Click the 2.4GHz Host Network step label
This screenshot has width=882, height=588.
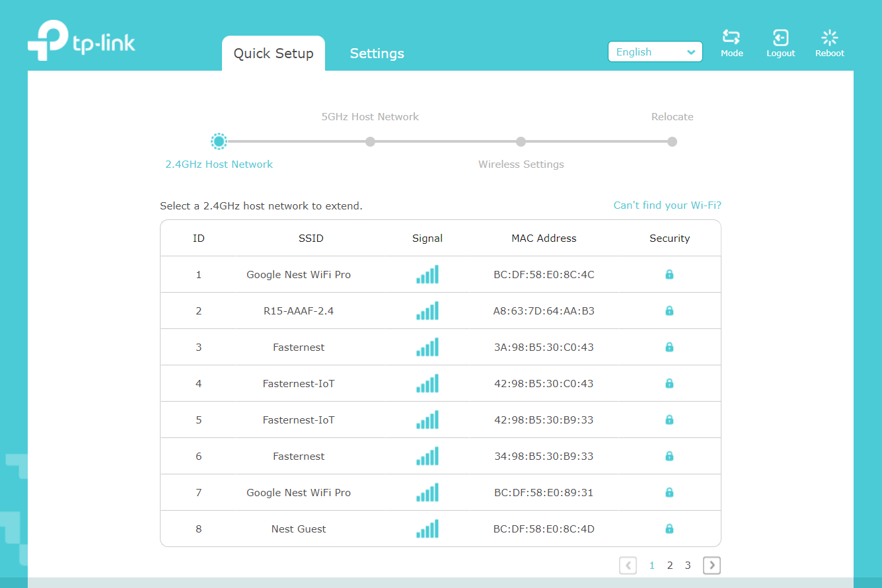pyautogui.click(x=219, y=164)
